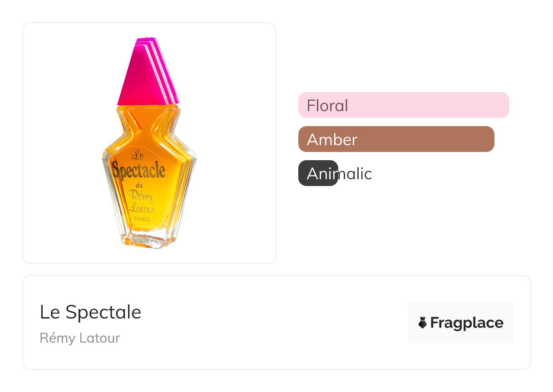
Task: Click the word "Floral" in the accords
Action: click(327, 106)
